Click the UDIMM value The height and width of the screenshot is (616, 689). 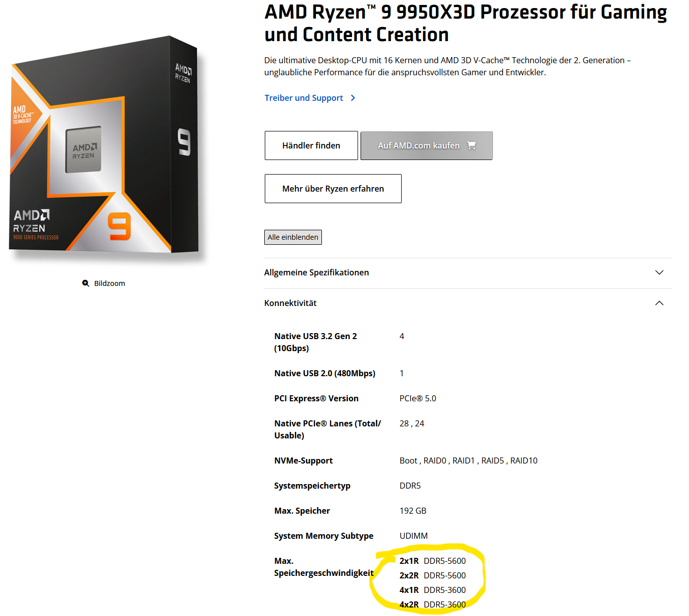tap(414, 536)
